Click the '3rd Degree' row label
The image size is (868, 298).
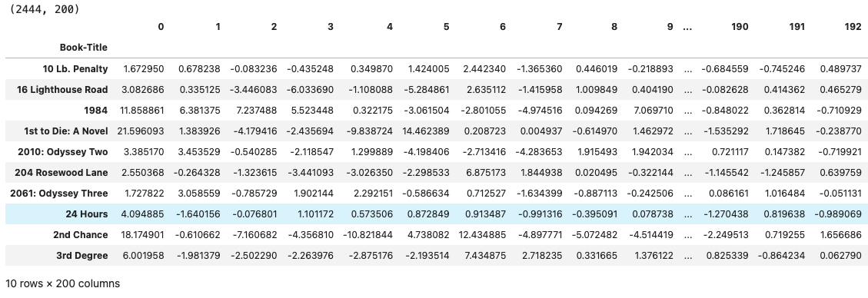point(82,256)
